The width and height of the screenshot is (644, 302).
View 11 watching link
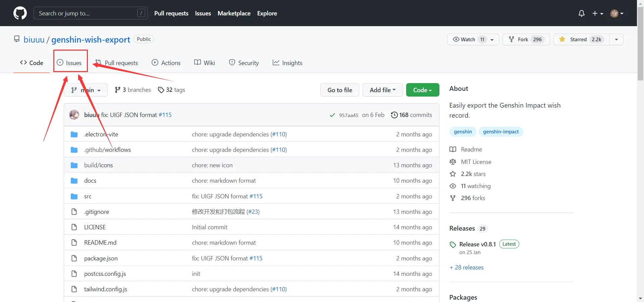tap(470, 186)
